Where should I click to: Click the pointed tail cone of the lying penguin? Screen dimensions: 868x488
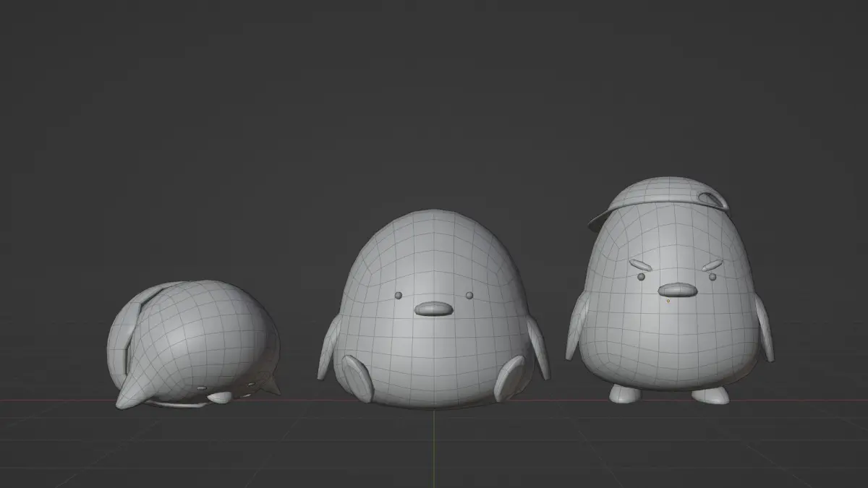click(136, 391)
